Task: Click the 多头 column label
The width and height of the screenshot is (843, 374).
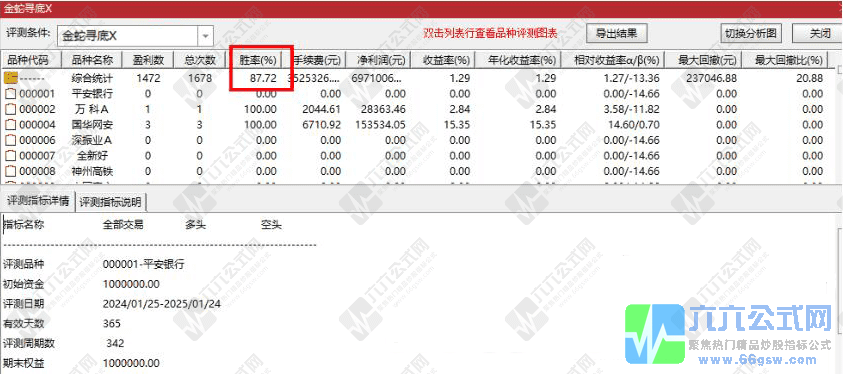Action: 196,225
